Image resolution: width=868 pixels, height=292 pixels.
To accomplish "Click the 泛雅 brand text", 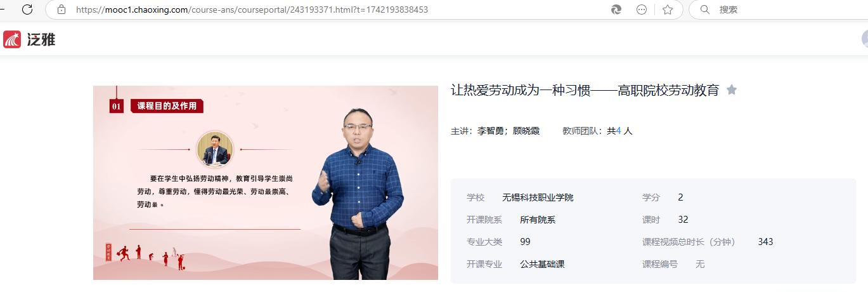I will (x=41, y=39).
